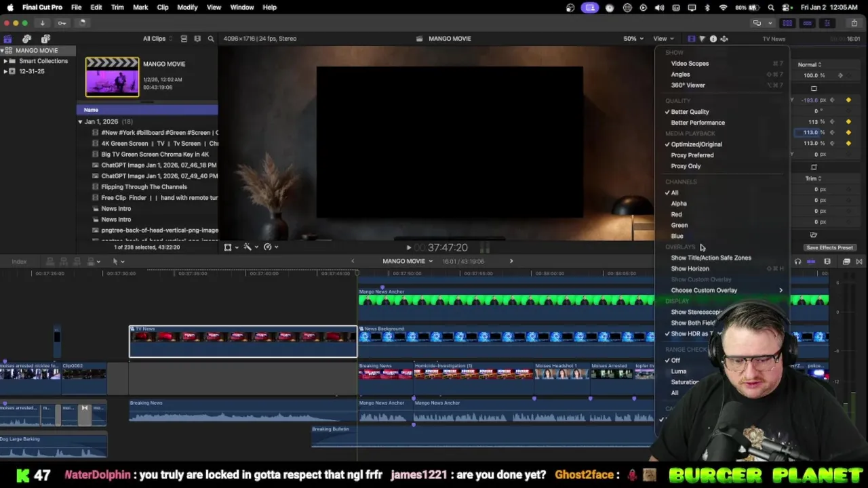
Task: Play the viewer with play button
Action: [408, 248]
